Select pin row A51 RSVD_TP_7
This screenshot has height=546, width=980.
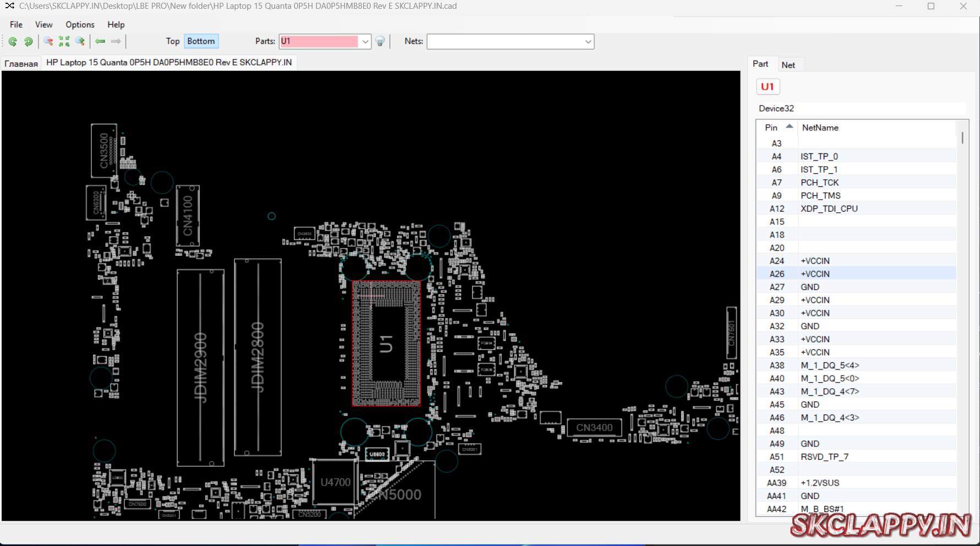point(856,457)
